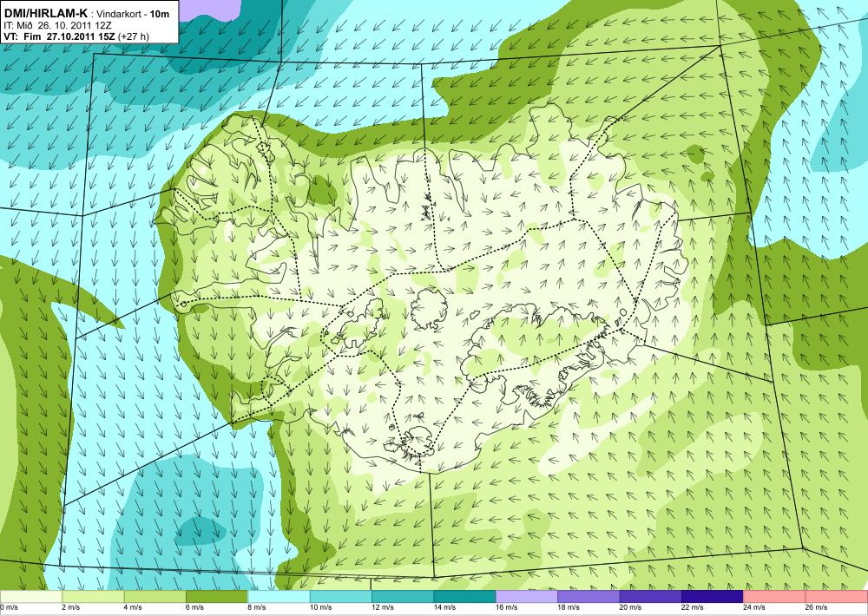Click the olive green 6–8 m/s legend swatch
Viewport: 868px width, 616px height.
[x=217, y=597]
